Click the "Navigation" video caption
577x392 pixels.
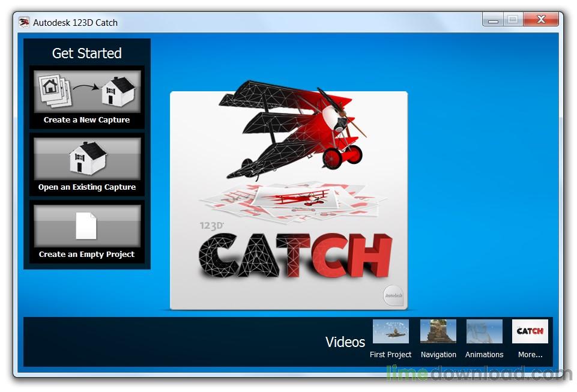tap(438, 355)
